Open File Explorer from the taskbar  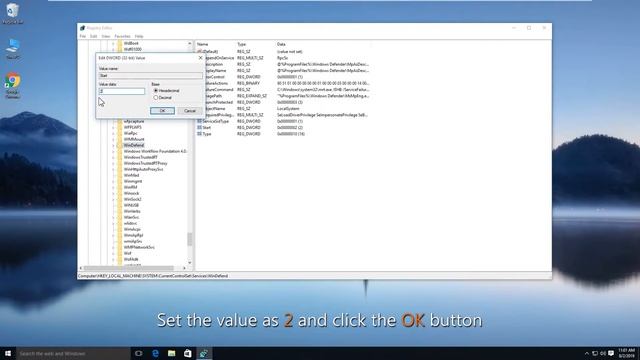171,353
